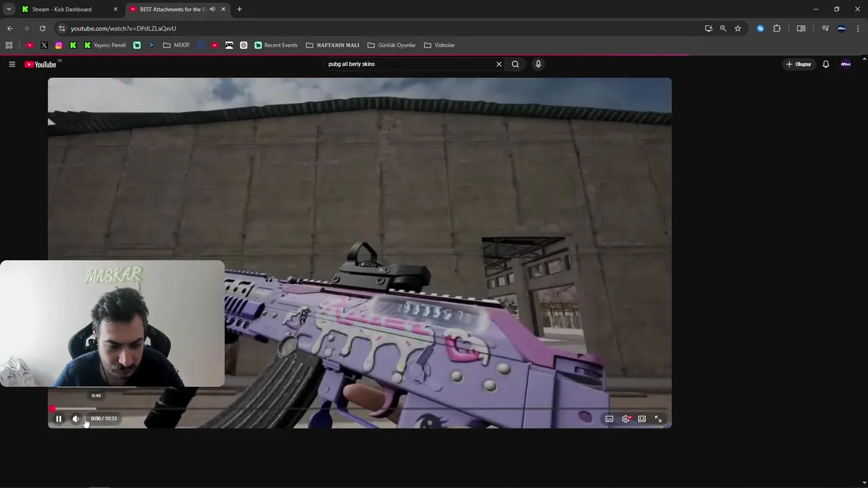Open the Chrome three-dot menu
The height and width of the screenshot is (488, 868).
(x=858, y=28)
